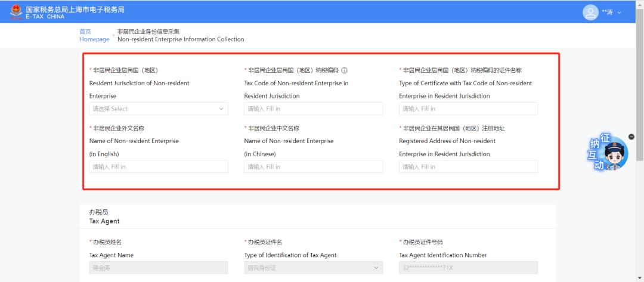Viewport: 644px width, 282px height.
Task: Click the chevron arrow in Resident Jurisdiction select
Action: (221, 109)
